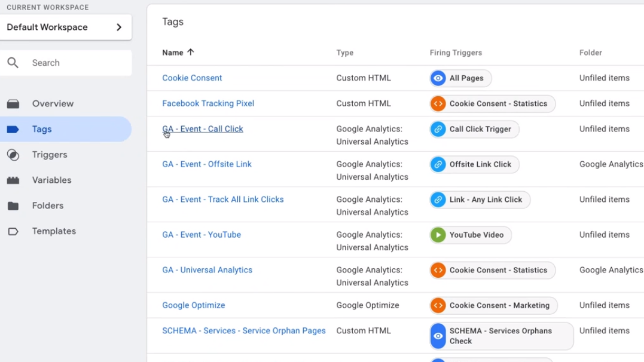This screenshot has width=644, height=362.
Task: Click the Overview briefcase icon
Action: pyautogui.click(x=13, y=104)
